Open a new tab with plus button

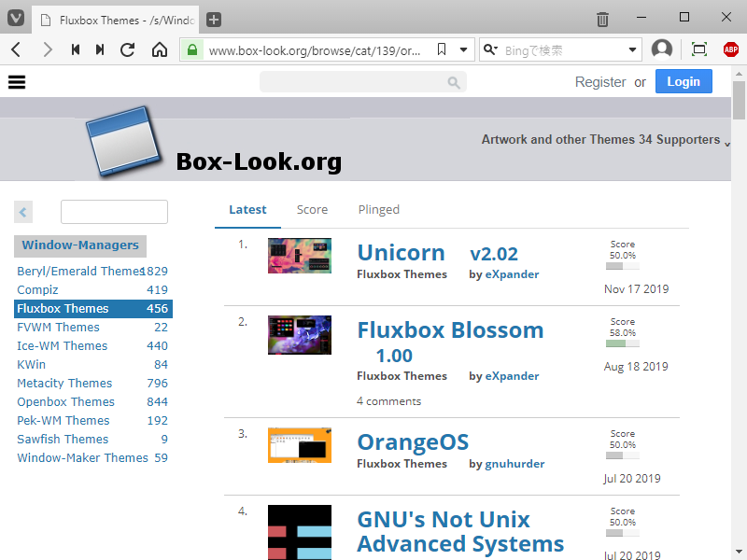(x=214, y=20)
